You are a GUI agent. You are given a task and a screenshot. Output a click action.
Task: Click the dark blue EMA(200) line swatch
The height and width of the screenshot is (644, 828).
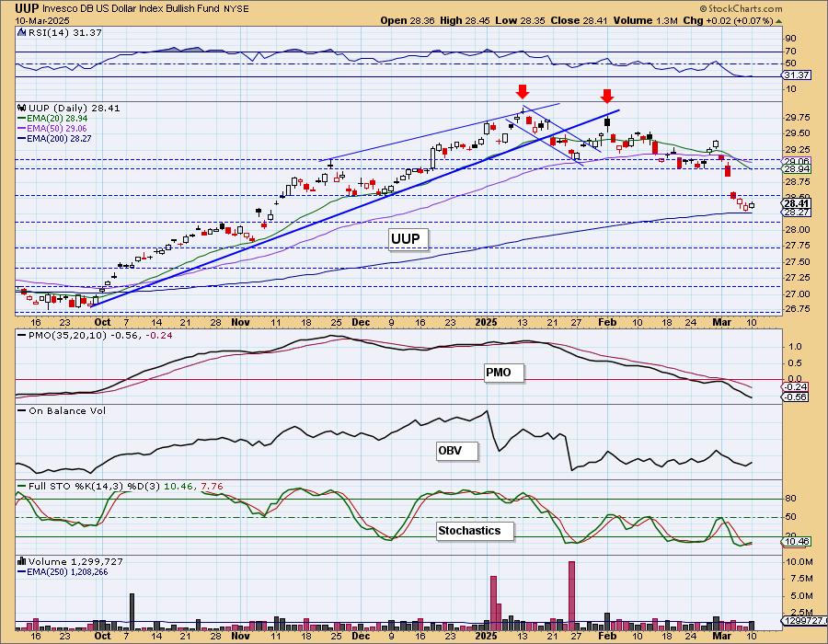click(x=22, y=139)
